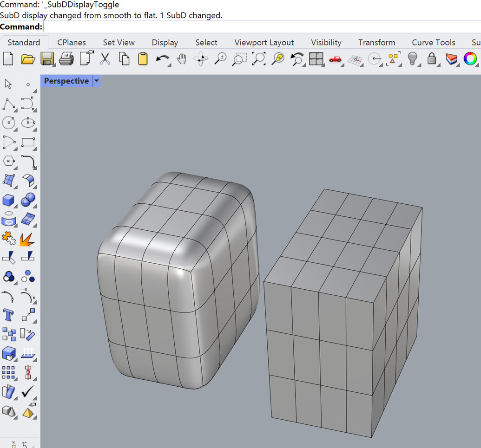
Task: Select the Pan view tool
Action: [181, 59]
